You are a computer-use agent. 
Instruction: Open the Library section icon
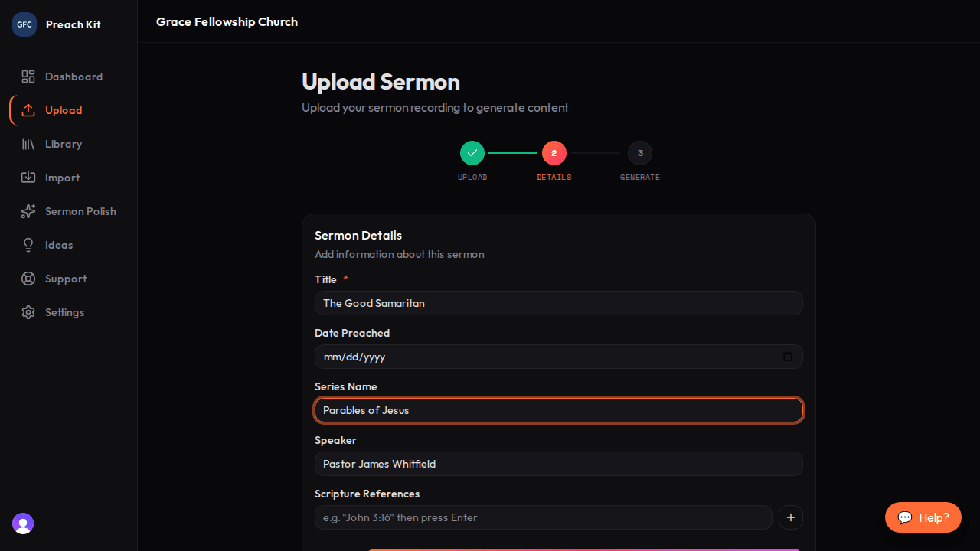click(x=28, y=144)
